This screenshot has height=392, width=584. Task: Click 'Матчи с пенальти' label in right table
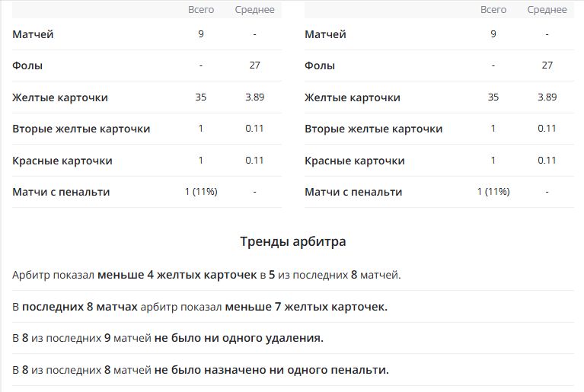point(353,192)
